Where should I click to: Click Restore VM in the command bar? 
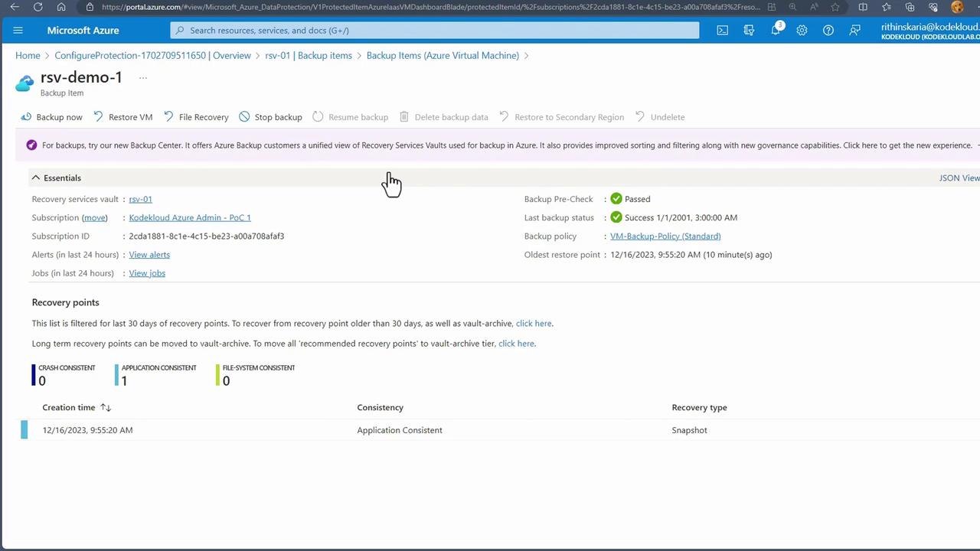(x=123, y=117)
